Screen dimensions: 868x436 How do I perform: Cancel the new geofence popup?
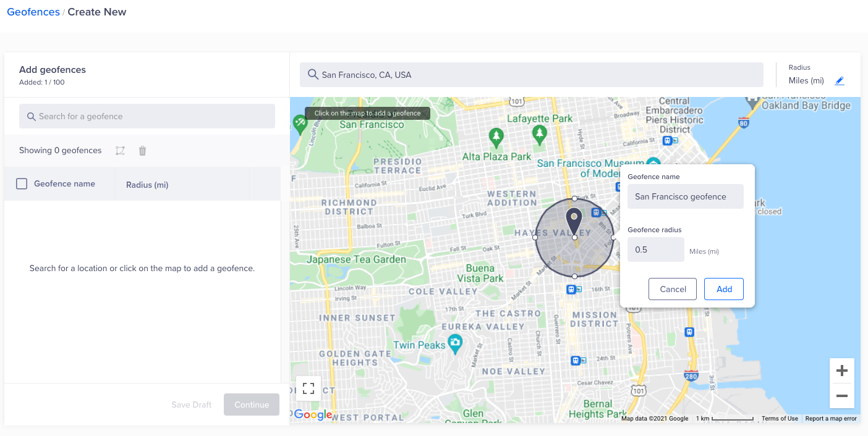[x=673, y=289]
